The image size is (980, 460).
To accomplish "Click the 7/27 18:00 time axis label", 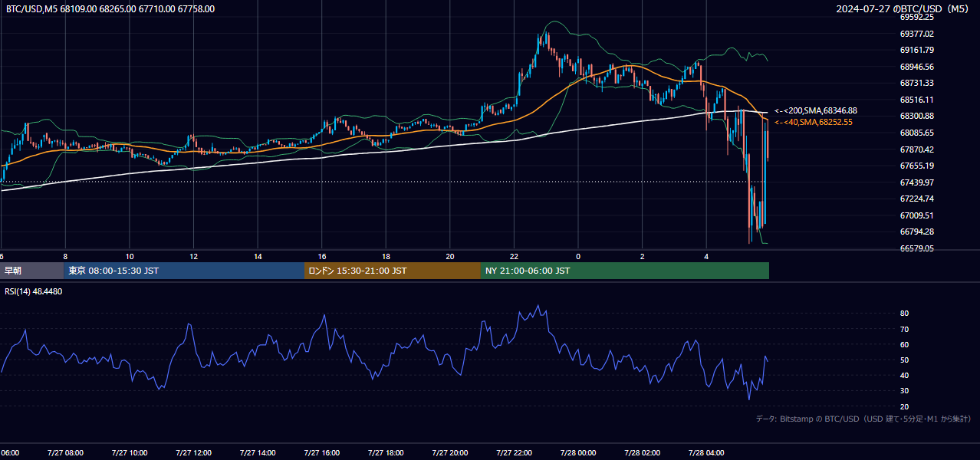I will [x=386, y=453].
